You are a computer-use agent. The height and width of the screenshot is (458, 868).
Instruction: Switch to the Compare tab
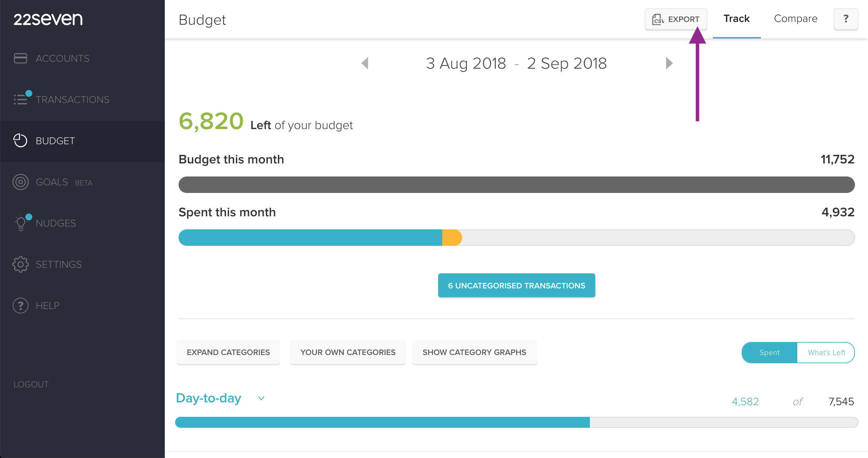796,19
